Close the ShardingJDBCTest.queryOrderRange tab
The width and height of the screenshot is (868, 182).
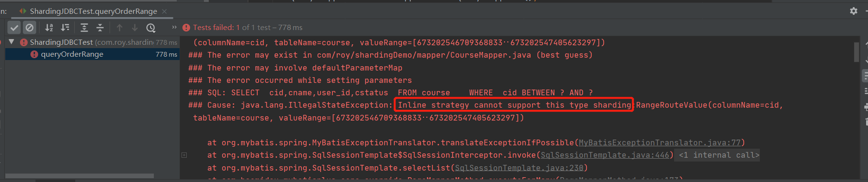(164, 11)
